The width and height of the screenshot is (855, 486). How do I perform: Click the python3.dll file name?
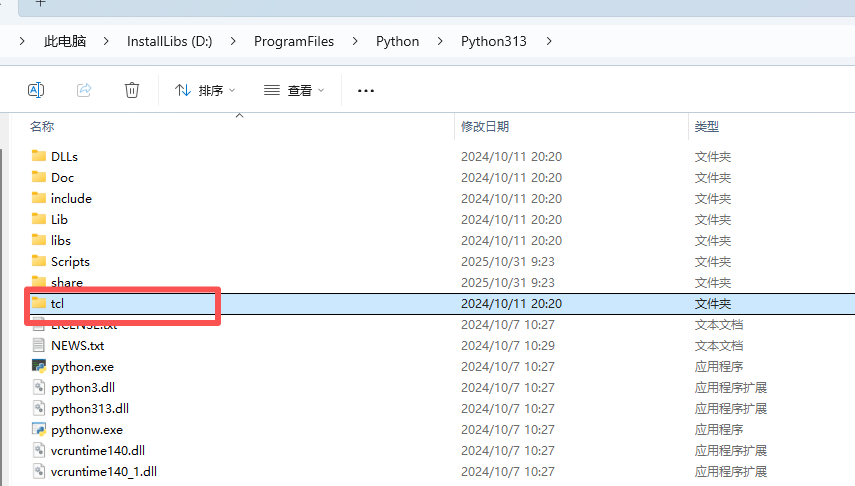click(x=83, y=388)
